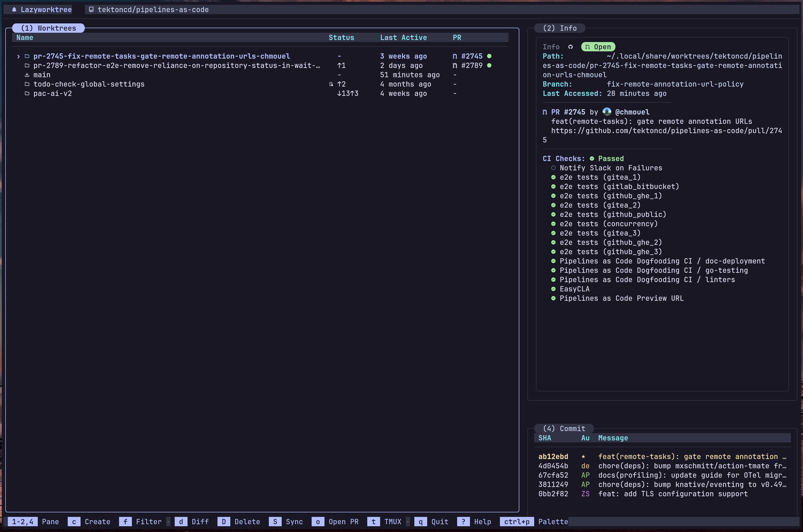Click the Help shortcut in the footer
The image size is (803, 532).
[474, 521]
